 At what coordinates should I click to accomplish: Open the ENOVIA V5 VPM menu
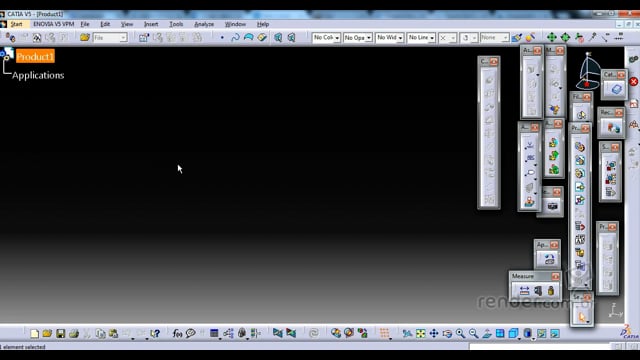tap(53, 24)
